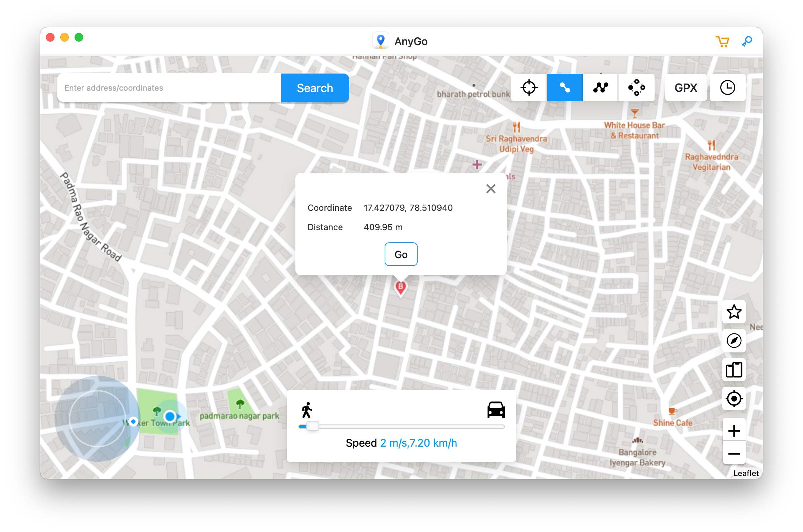Select the Multi-spot route mode icon
The height and width of the screenshot is (532, 803).
pyautogui.click(x=600, y=87)
